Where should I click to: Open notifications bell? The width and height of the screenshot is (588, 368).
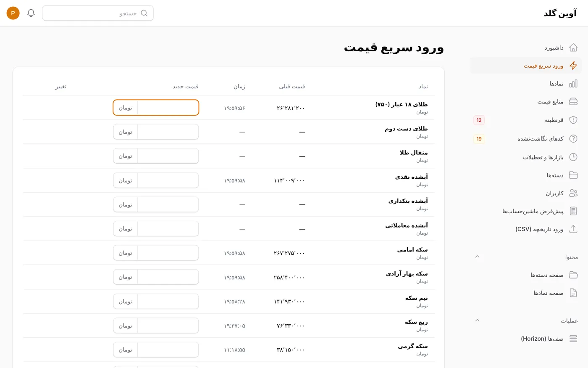[31, 13]
